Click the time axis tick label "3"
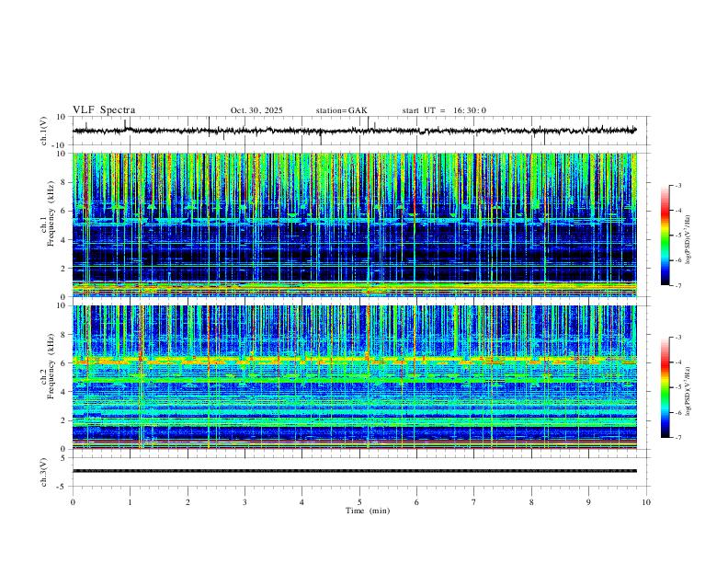This screenshot has width=728, height=563. point(245,502)
